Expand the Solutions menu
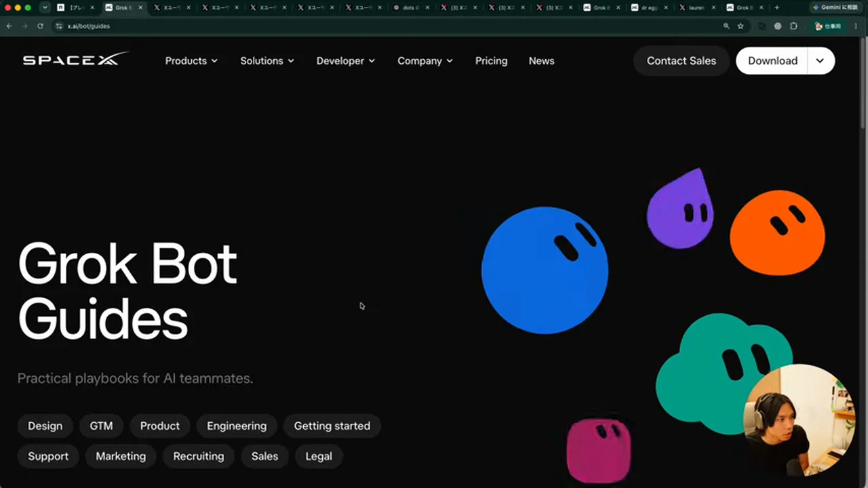868x488 pixels. (x=267, y=60)
